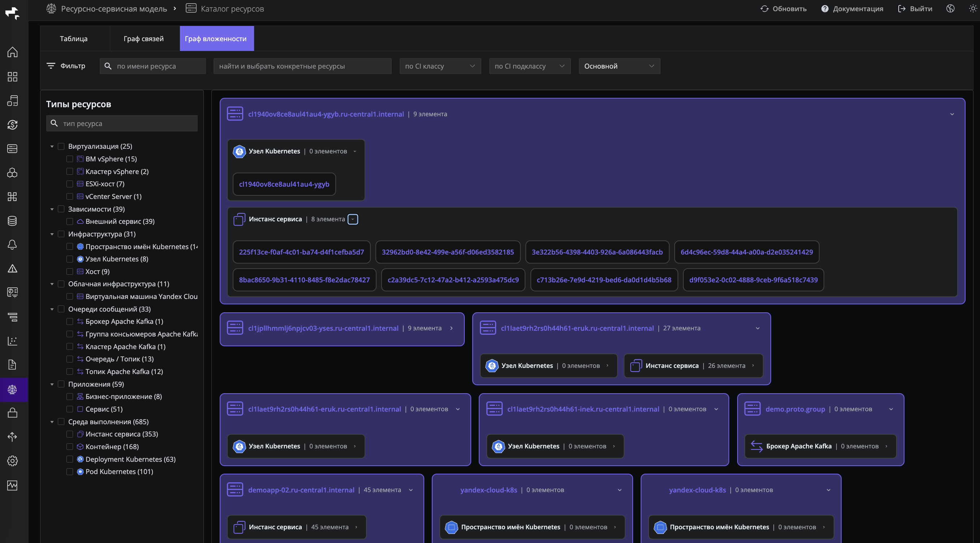Focus the 'по имени ресурса' search field
This screenshot has width=980, height=543.
coord(153,66)
